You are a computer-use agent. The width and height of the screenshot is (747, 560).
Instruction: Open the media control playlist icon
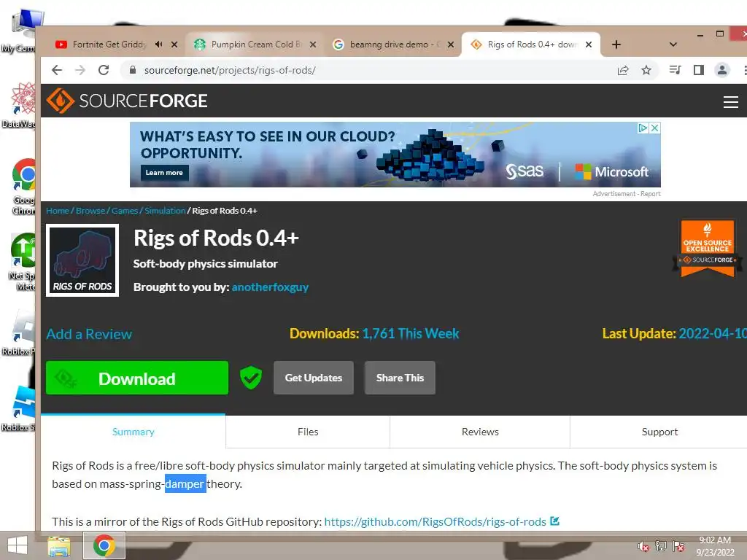(x=675, y=71)
